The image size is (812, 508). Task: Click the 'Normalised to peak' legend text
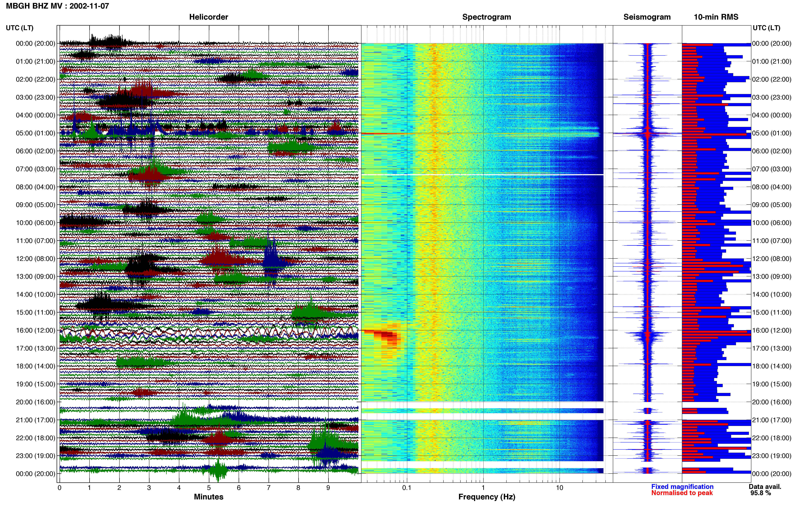pyautogui.click(x=682, y=493)
